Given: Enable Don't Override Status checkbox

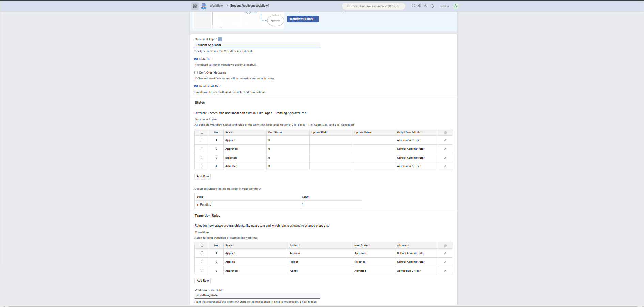Looking at the screenshot, I should [x=196, y=72].
